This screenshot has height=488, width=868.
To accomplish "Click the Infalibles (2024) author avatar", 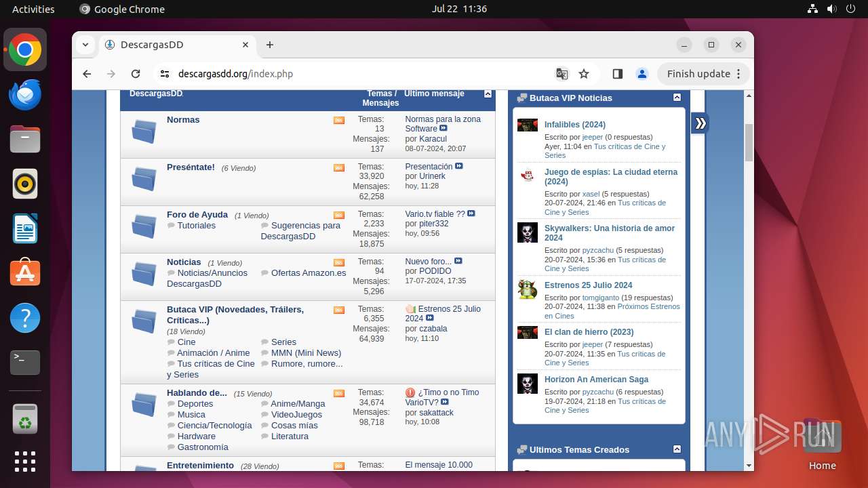I will pyautogui.click(x=528, y=125).
